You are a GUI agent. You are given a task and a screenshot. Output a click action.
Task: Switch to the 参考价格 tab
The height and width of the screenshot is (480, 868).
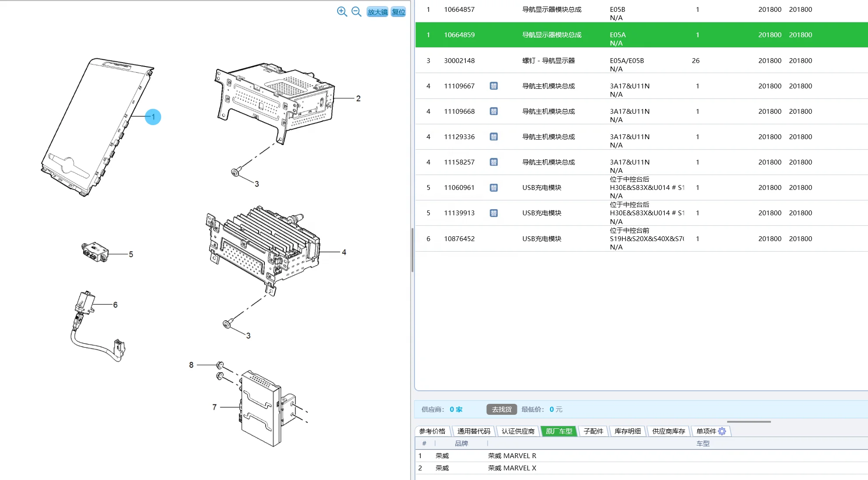pyautogui.click(x=432, y=431)
